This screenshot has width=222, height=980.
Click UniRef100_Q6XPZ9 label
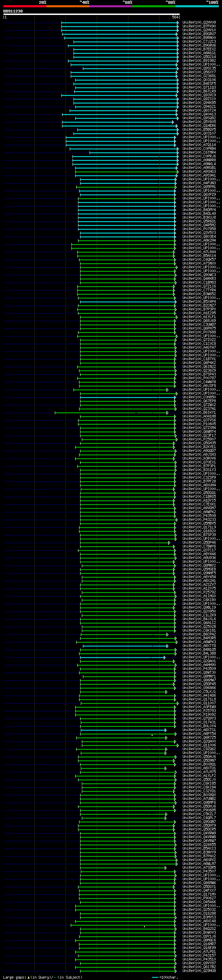[199, 194]
